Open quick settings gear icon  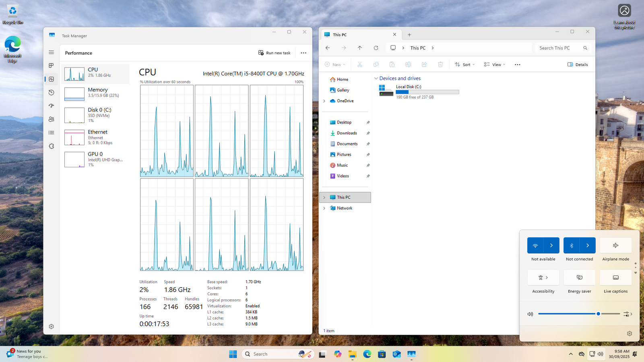pyautogui.click(x=630, y=333)
